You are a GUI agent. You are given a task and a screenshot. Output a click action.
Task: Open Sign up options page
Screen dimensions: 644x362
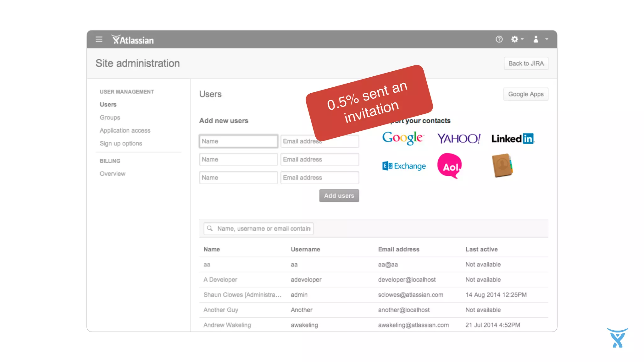[121, 144]
